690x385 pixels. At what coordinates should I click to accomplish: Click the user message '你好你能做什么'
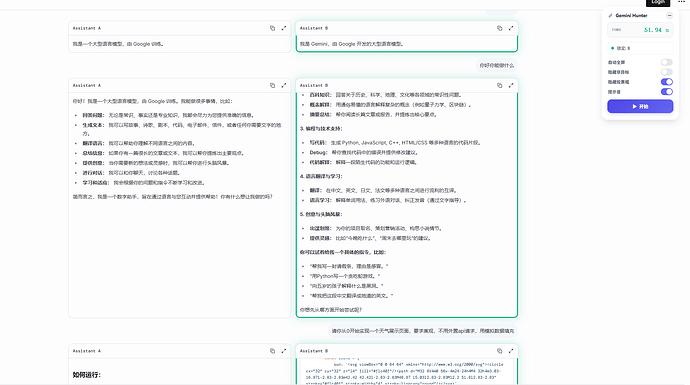[496, 66]
